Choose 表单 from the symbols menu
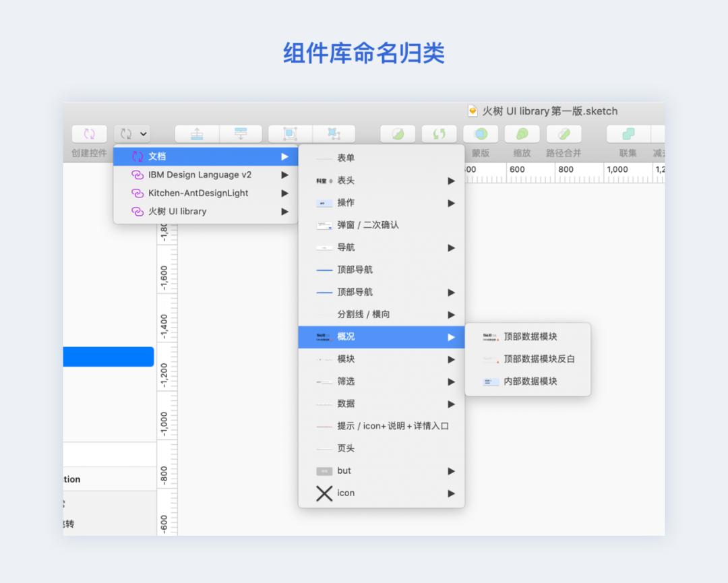 click(346, 158)
